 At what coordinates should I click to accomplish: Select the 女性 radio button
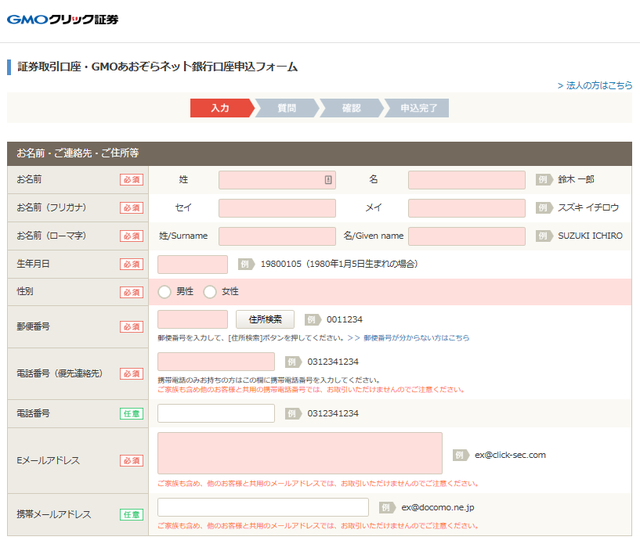point(210,292)
